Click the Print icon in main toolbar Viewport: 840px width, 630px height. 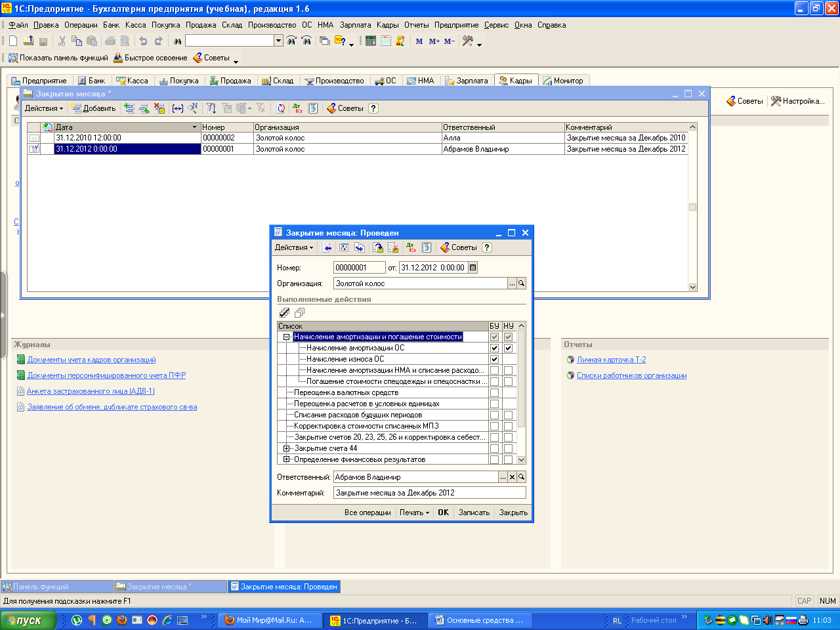coord(110,41)
